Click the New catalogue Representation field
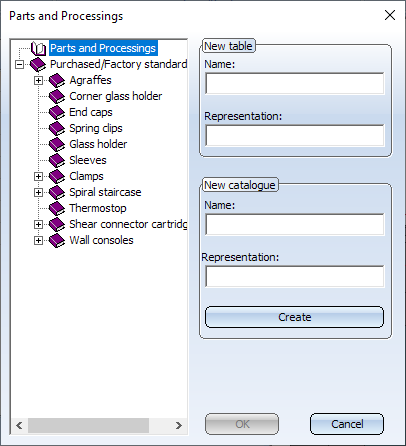This screenshot has width=406, height=446. pos(295,276)
